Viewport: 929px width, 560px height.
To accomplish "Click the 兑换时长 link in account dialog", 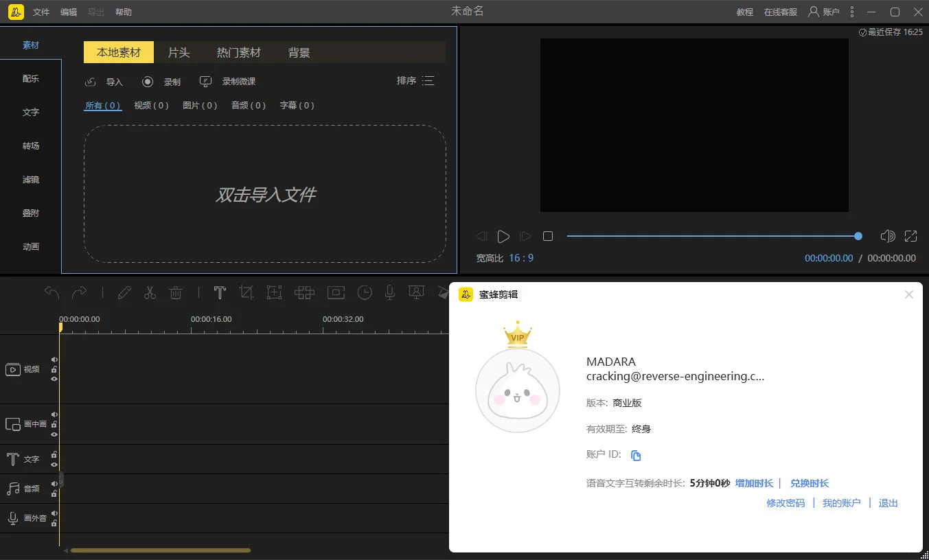I will (x=809, y=482).
